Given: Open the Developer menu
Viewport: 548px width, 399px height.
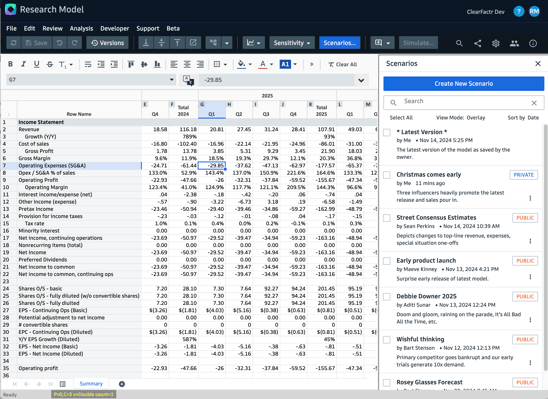Looking at the screenshot, I should (x=115, y=29).
